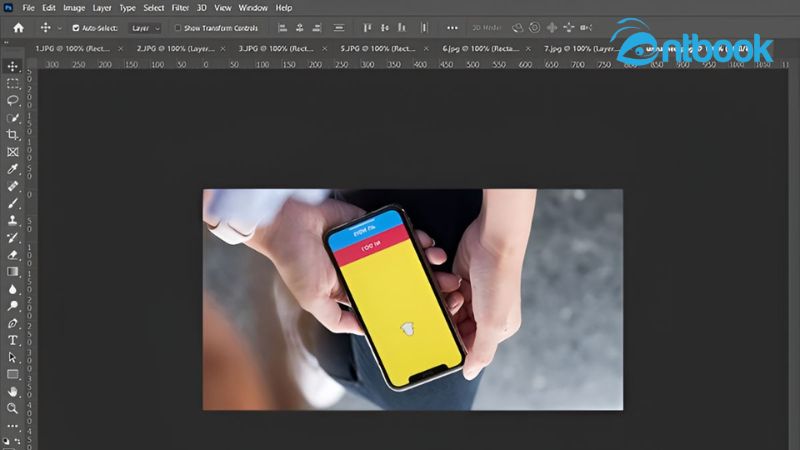Align top edges button
Image resolution: width=800 pixels, height=450 pixels.
(x=367, y=28)
